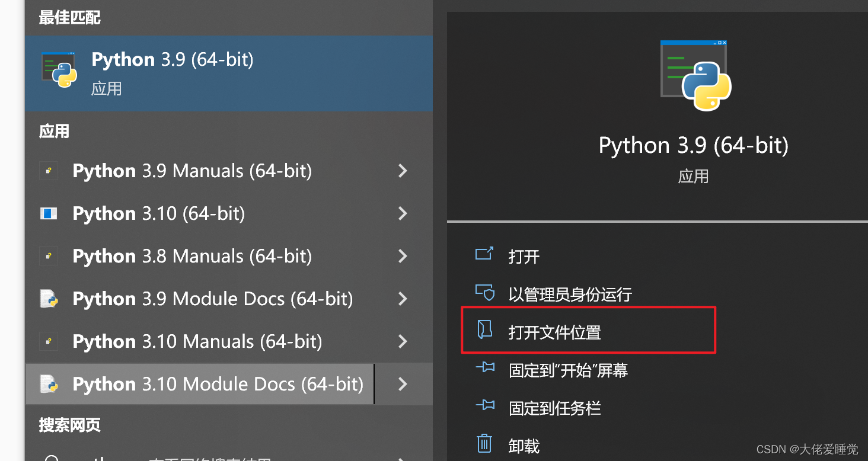Select the Python 3.8 Manuals (64-bit) result
Image resolution: width=868 pixels, height=461 pixels.
click(x=192, y=257)
